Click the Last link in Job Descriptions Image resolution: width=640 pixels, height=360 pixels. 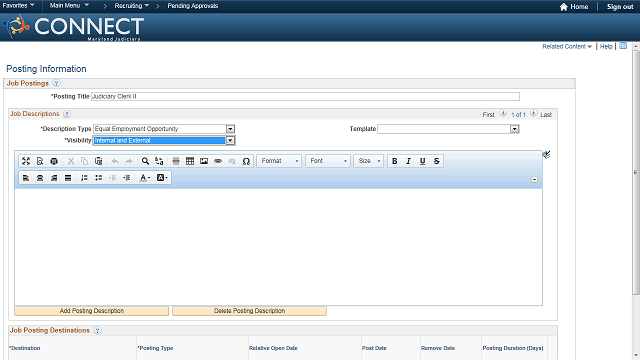546,115
